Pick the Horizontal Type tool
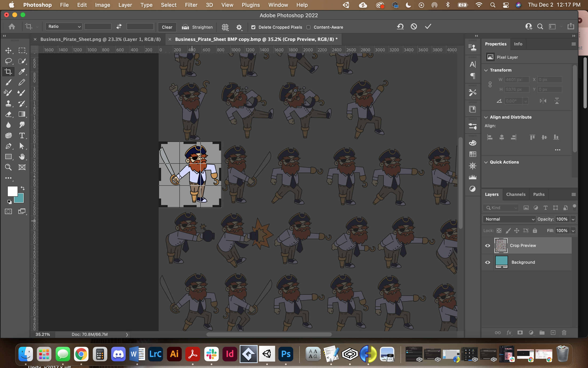The height and width of the screenshot is (368, 588). (22, 135)
